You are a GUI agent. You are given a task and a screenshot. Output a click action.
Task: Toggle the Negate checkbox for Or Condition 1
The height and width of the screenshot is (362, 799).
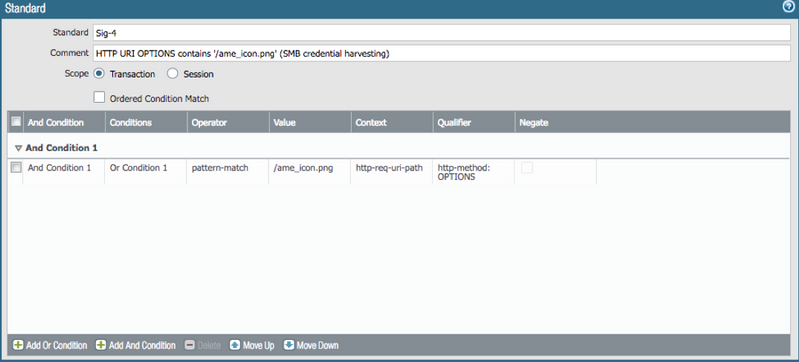pos(527,167)
